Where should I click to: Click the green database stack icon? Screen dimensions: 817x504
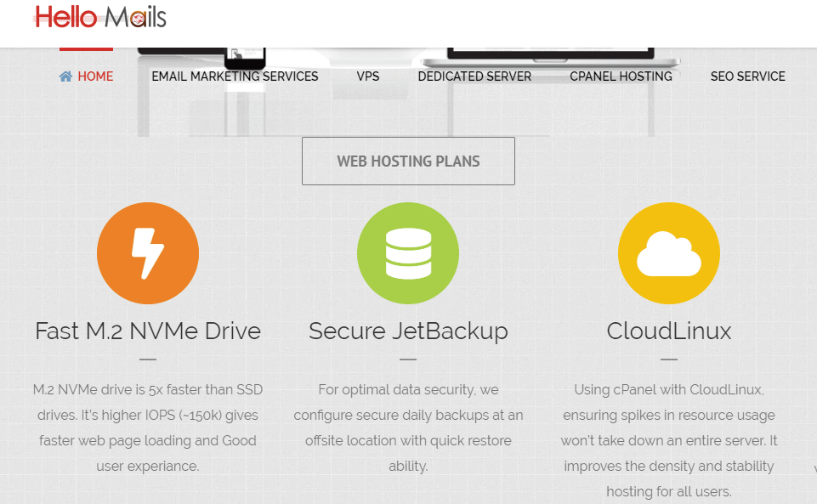408,253
